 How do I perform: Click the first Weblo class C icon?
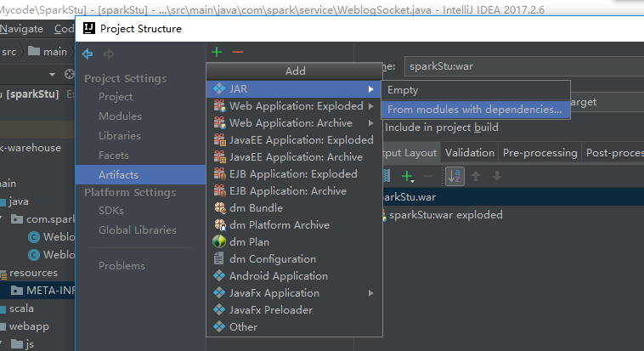coord(34,237)
